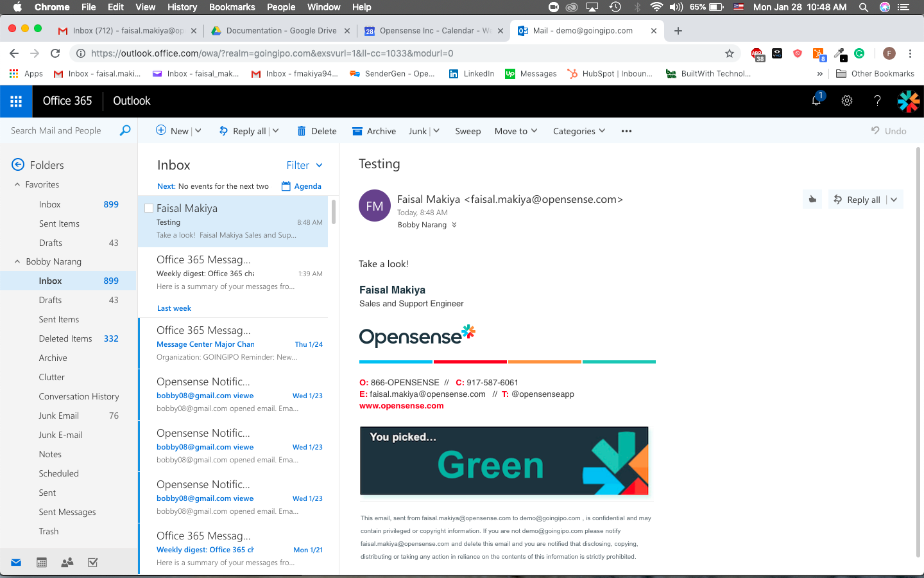The width and height of the screenshot is (924, 578).
Task: Click the search magnifier icon
Action: coord(125,130)
